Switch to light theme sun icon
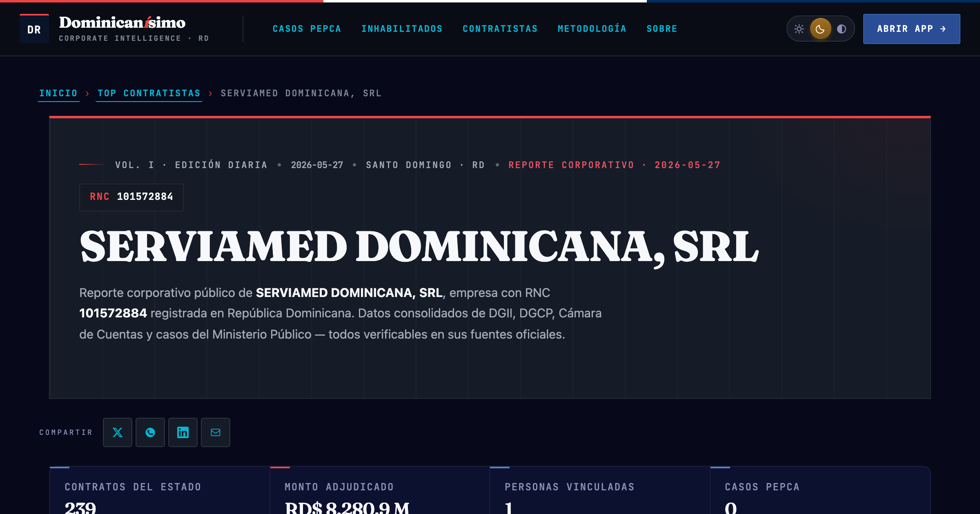This screenshot has width=980, height=514. tap(799, 29)
